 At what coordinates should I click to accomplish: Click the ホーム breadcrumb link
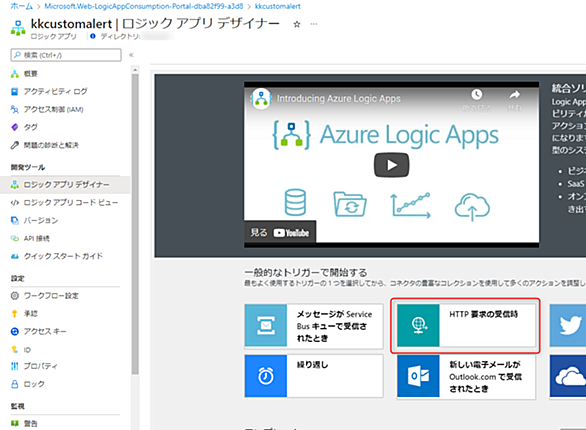[21, 6]
